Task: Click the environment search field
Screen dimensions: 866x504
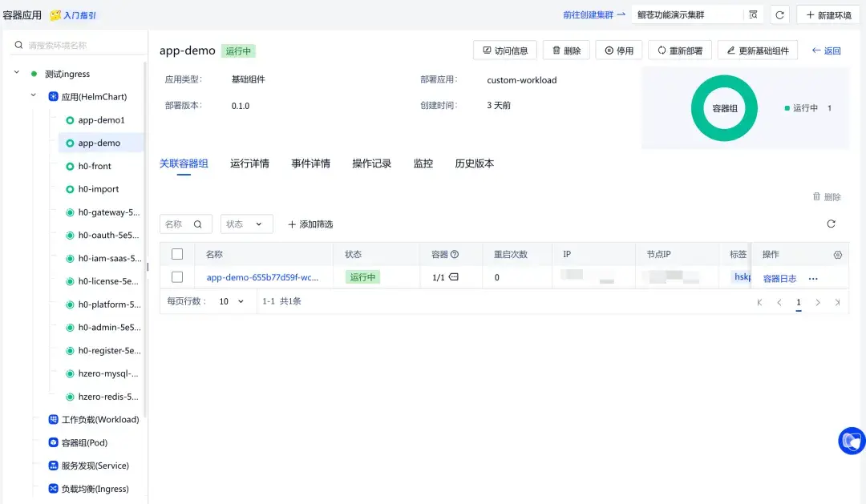Action: click(78, 45)
